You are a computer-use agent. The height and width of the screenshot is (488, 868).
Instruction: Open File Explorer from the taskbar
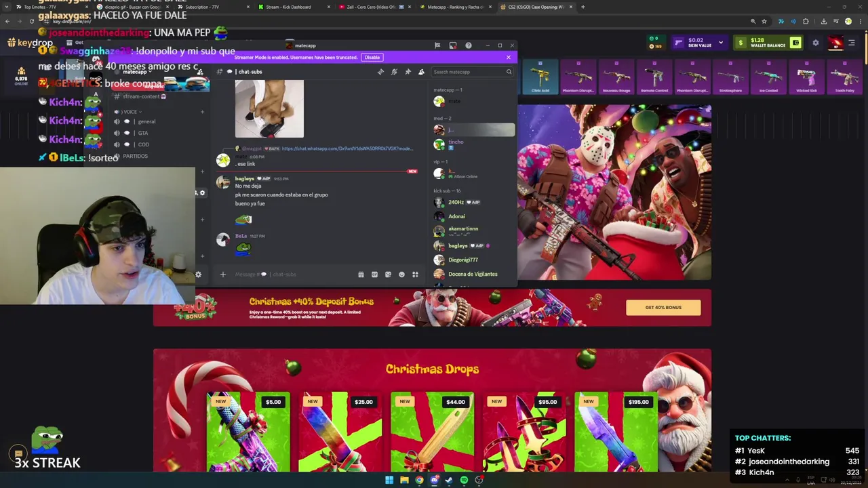pyautogui.click(x=404, y=480)
